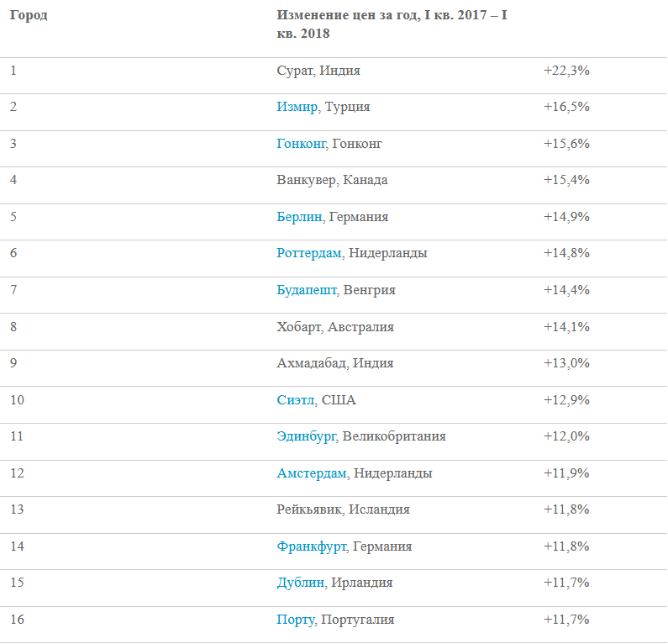
Task: Select the +16,5% value for Измир
Action: [x=566, y=107]
